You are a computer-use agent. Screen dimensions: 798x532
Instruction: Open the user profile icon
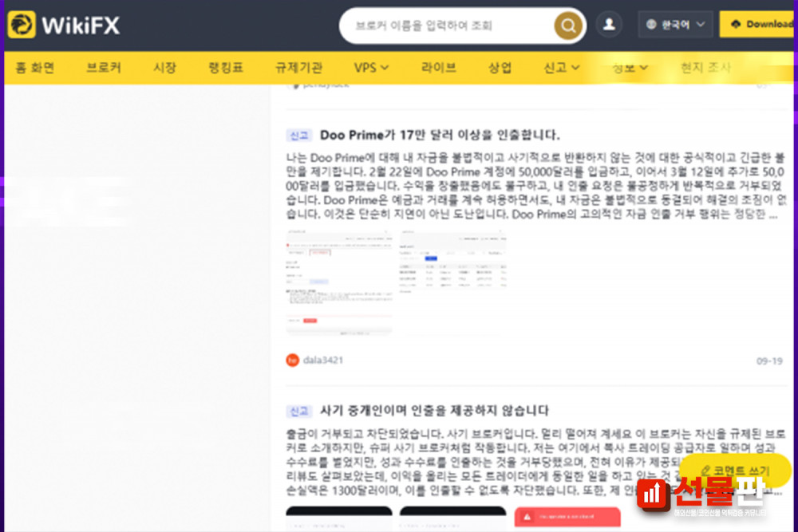(609, 25)
